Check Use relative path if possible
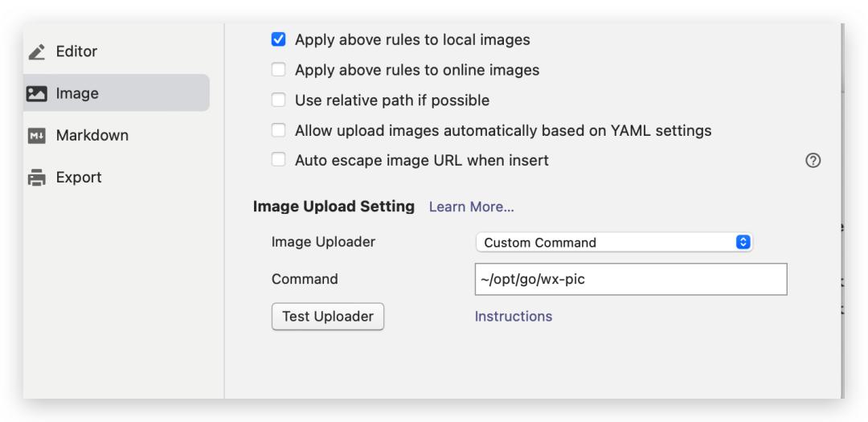The image size is (868, 422). point(278,100)
